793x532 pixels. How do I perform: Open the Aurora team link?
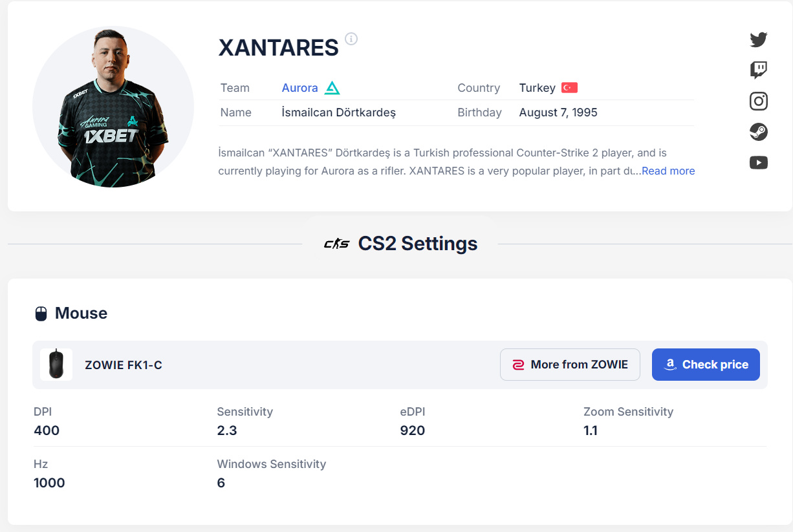pyautogui.click(x=299, y=88)
